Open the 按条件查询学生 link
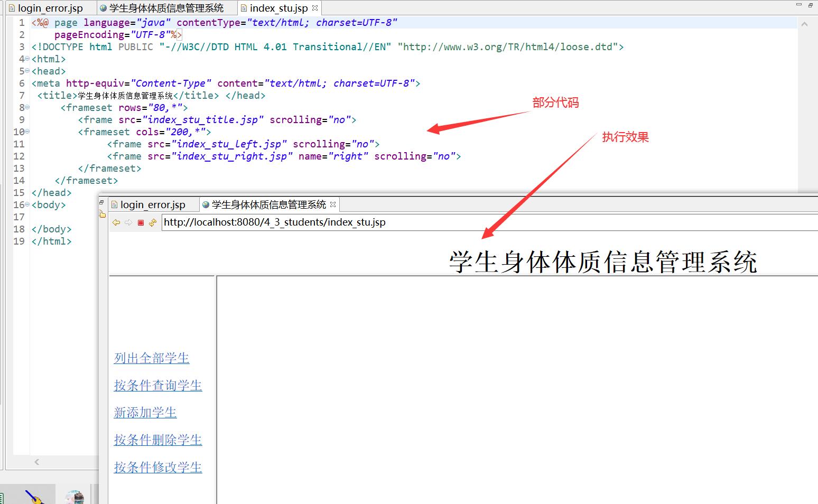Image resolution: width=818 pixels, height=504 pixels. point(158,386)
